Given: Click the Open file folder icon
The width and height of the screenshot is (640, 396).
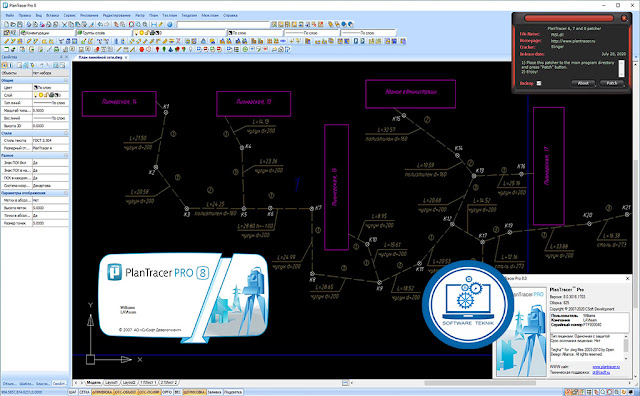Looking at the screenshot, I should pos(13,24).
